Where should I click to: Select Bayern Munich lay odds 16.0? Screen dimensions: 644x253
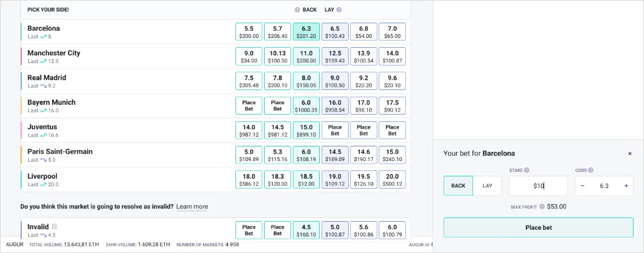335,105
